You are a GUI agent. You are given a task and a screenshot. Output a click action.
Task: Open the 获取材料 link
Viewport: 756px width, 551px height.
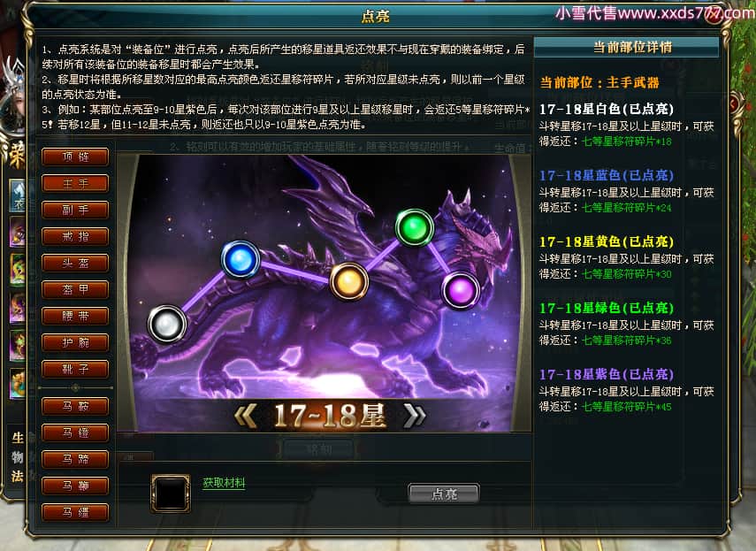pos(224,483)
